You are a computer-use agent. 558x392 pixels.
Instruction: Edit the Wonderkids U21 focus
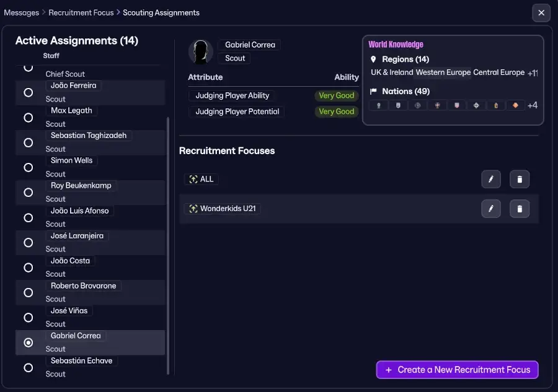point(491,209)
